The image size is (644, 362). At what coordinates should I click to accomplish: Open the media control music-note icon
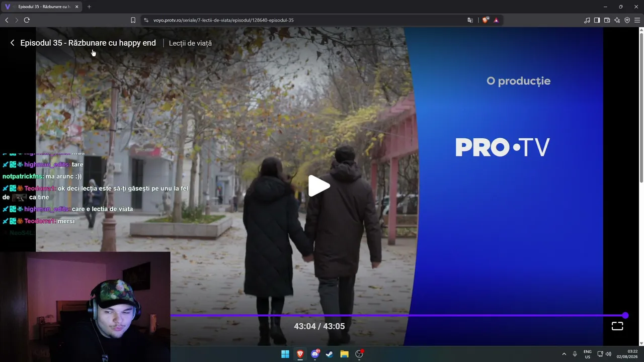pos(587,20)
